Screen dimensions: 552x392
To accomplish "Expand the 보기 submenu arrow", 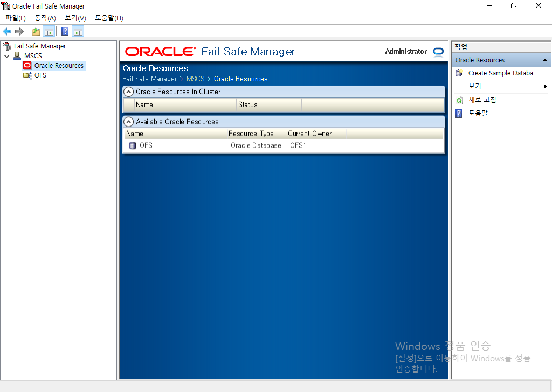I will point(544,87).
